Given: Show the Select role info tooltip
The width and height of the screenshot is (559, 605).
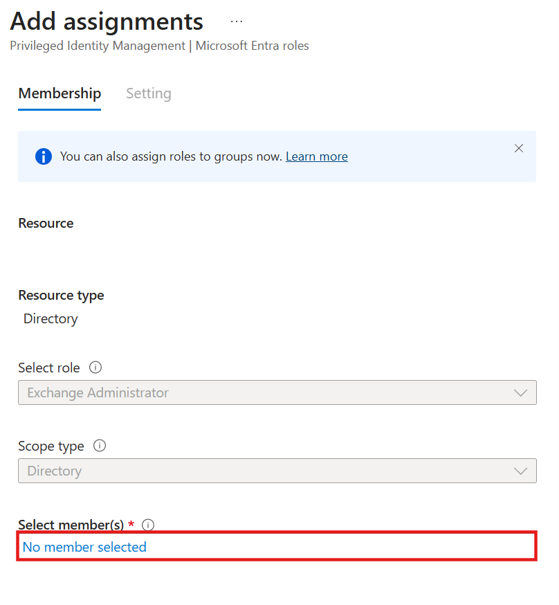Looking at the screenshot, I should click(x=95, y=367).
